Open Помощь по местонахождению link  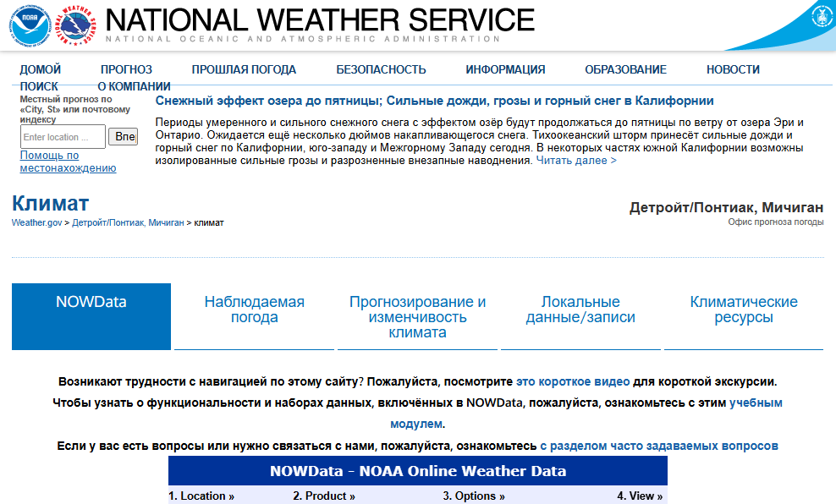[x=68, y=162]
